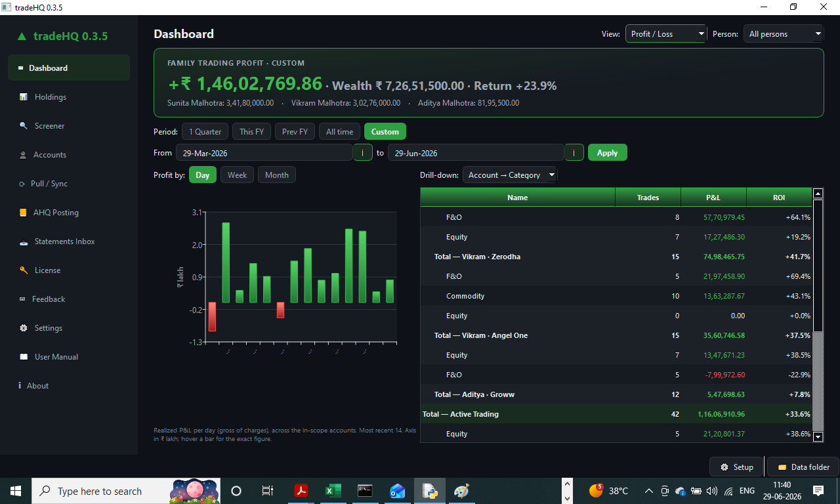The height and width of the screenshot is (504, 840).
Task: Open the command prompt taskbar icon
Action: (x=365, y=491)
